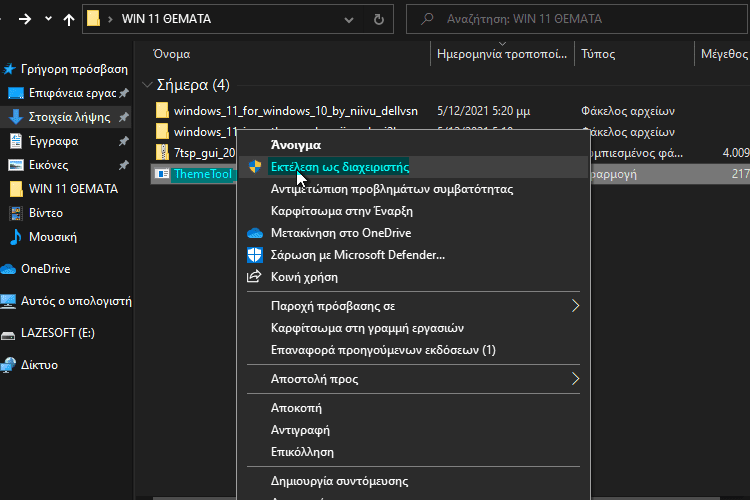Click the Music note icon
Image resolution: width=750 pixels, height=500 pixels.
point(16,237)
